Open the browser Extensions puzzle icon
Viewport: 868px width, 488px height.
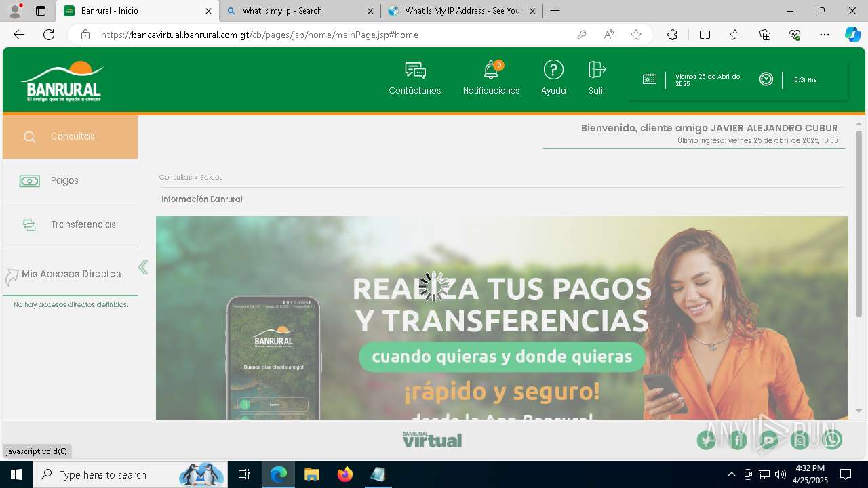[x=672, y=35]
